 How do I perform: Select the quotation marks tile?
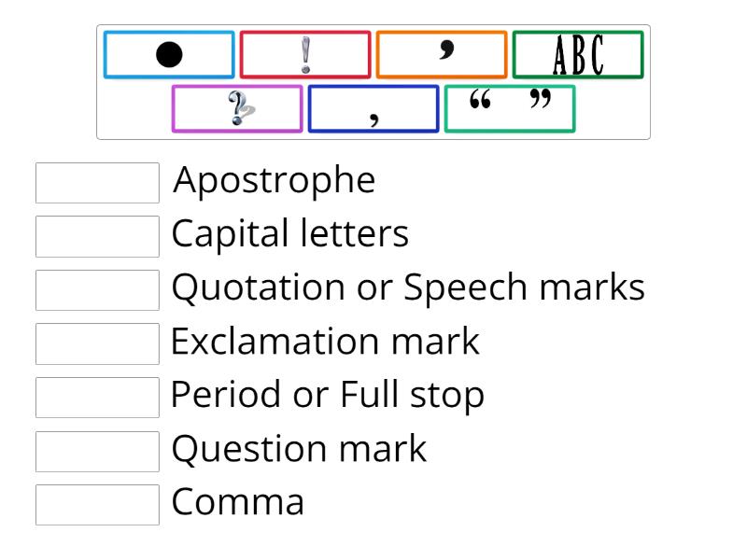pyautogui.click(x=510, y=108)
